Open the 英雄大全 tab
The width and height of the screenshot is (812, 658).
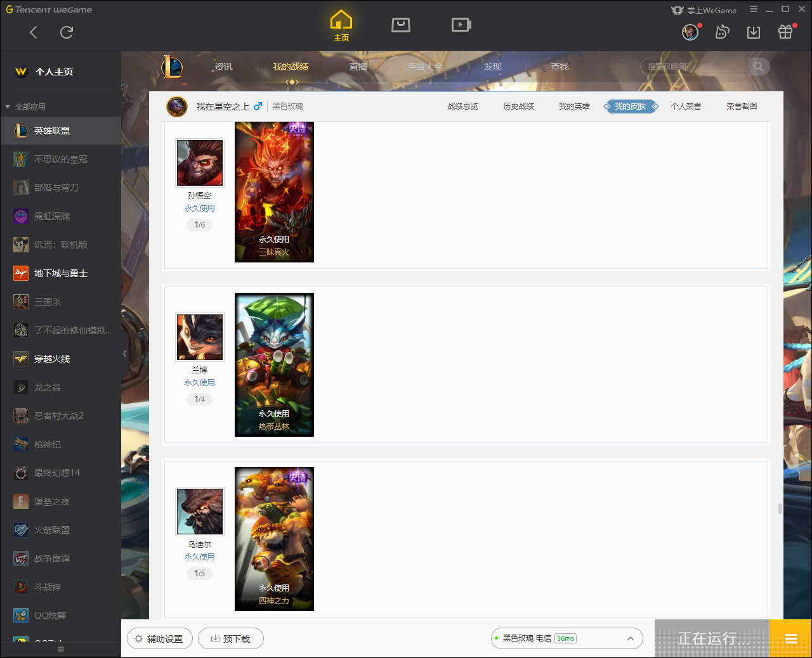(425, 67)
